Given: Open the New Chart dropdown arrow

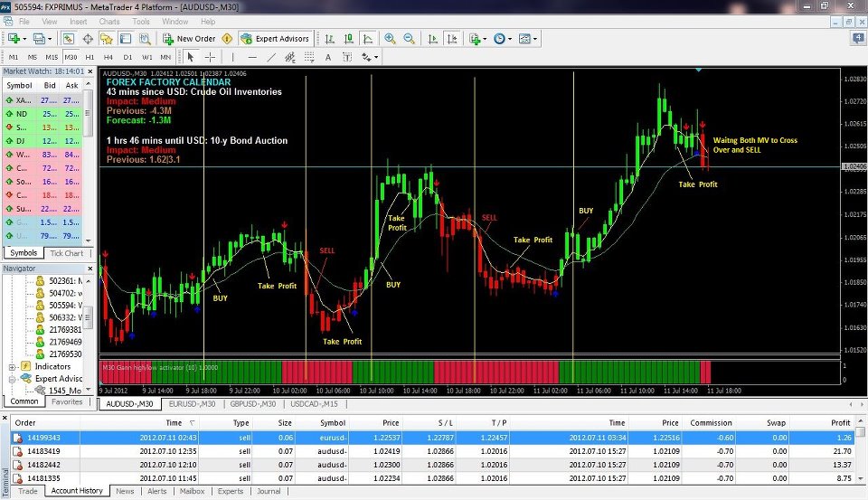Looking at the screenshot, I should [24, 39].
